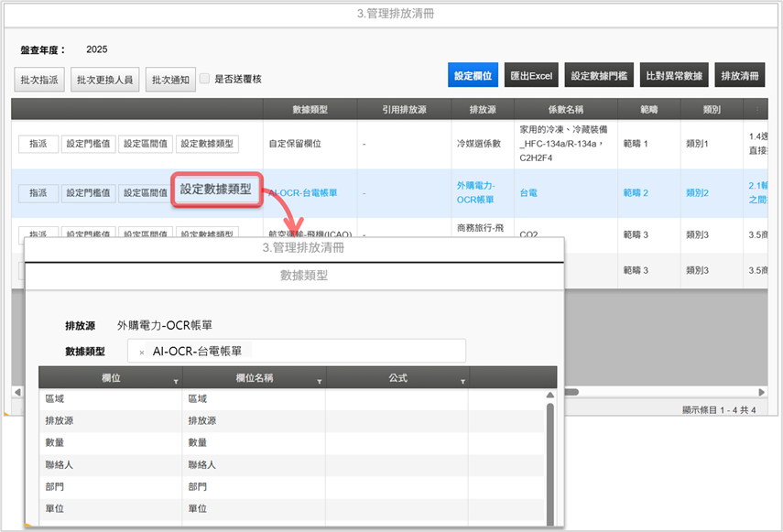Open the filter icon on 欄位 column
Image resolution: width=783 pixels, height=532 pixels.
[x=176, y=382]
